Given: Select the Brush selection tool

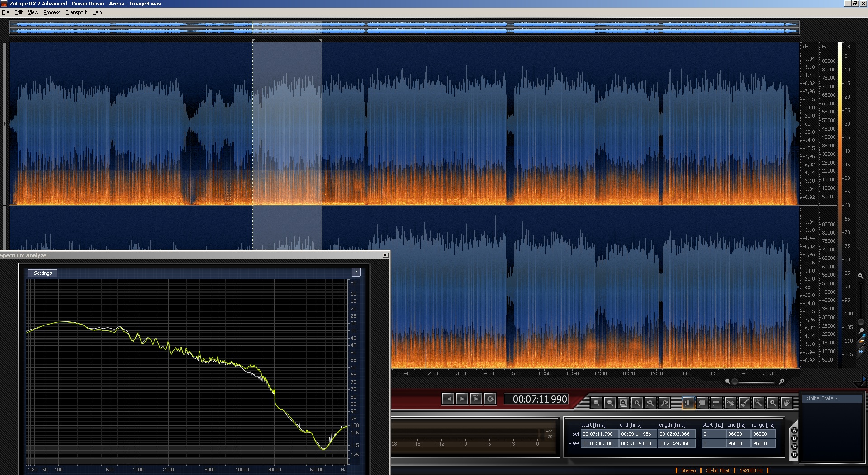Looking at the screenshot, I should pos(745,402).
